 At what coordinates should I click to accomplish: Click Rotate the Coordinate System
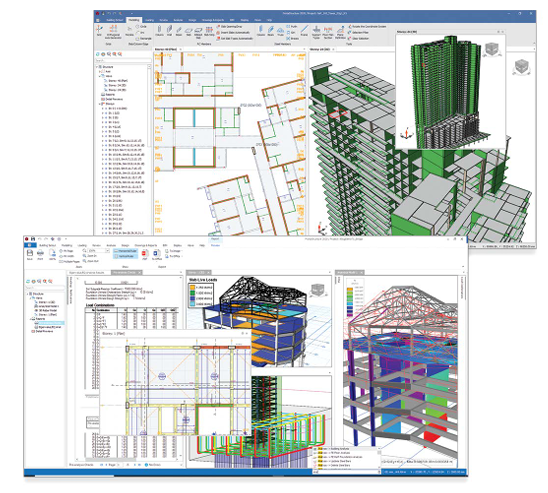367,27
